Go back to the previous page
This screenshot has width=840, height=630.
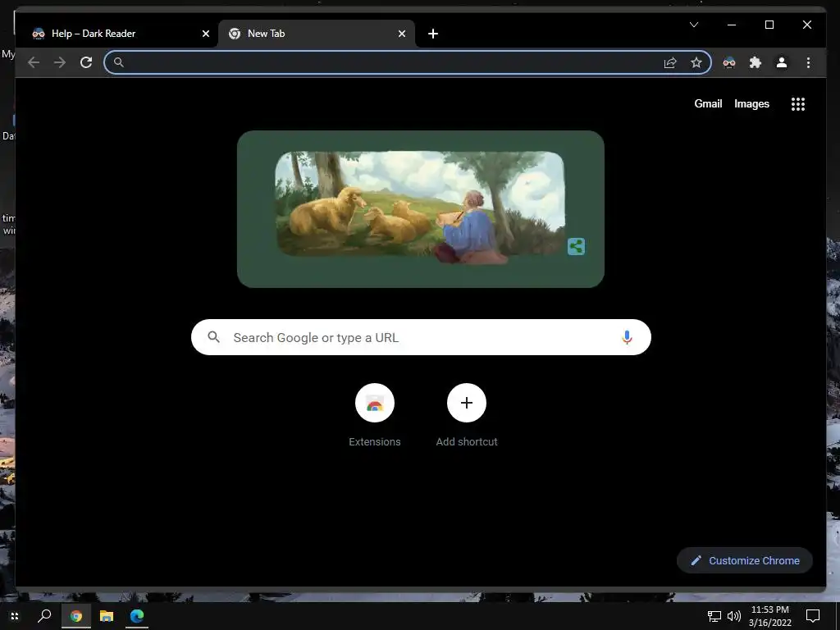click(34, 62)
